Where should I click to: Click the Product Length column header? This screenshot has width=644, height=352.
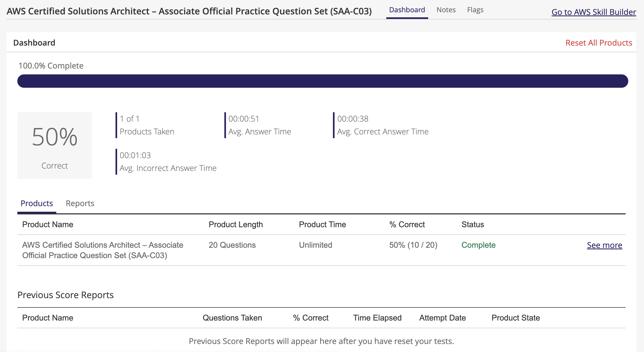236,225
